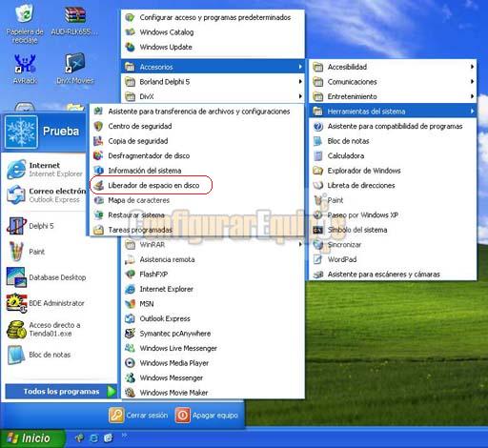Click the Todos los programas button
488x448 pixels.
[61, 391]
